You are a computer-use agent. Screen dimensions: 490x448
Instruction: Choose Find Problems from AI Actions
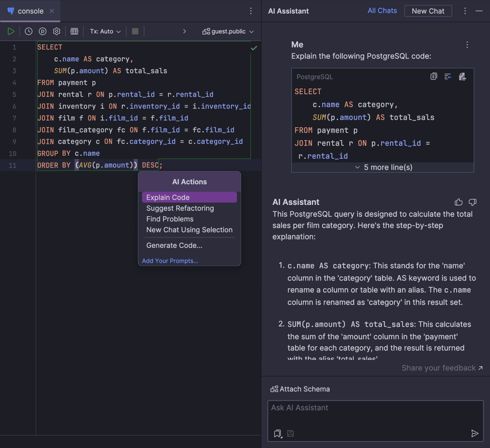(170, 219)
